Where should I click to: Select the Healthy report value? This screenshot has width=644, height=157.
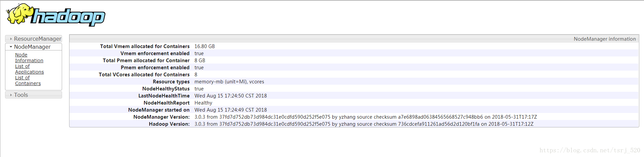[203, 103]
